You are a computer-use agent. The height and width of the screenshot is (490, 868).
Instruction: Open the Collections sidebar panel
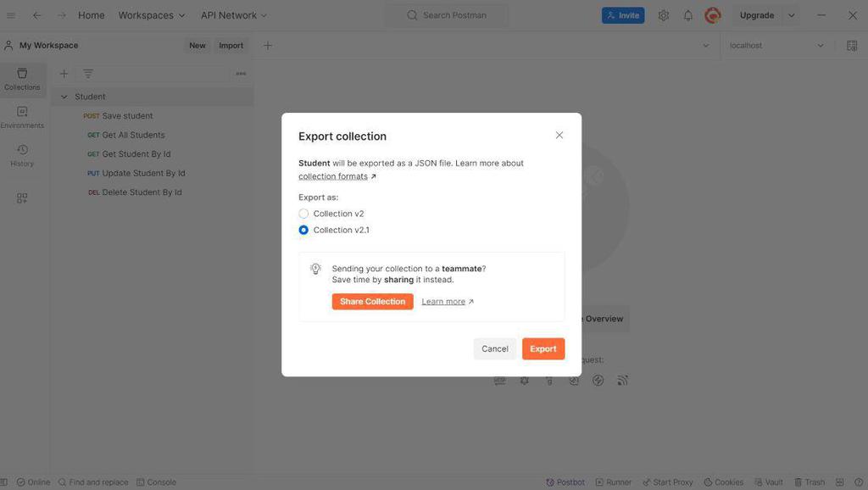(22, 79)
